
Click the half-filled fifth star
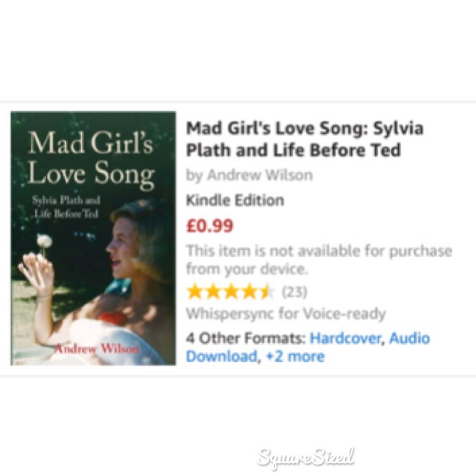267,292
